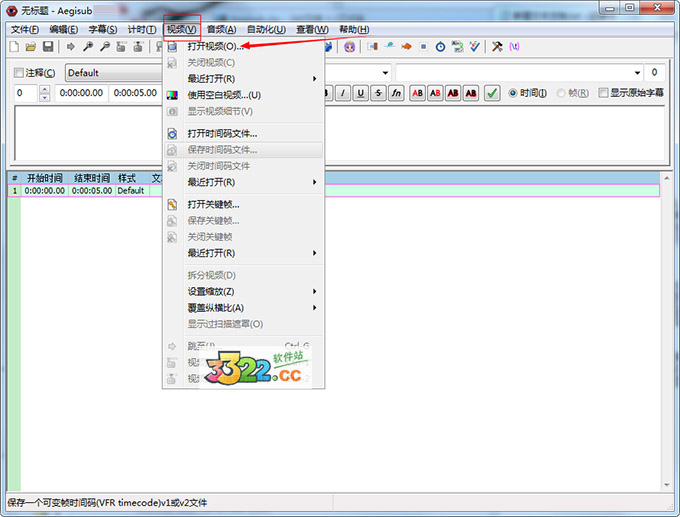This screenshot has width=680, height=517.
Task: Choose 打开关键帧... menu item
Action: click(x=244, y=205)
